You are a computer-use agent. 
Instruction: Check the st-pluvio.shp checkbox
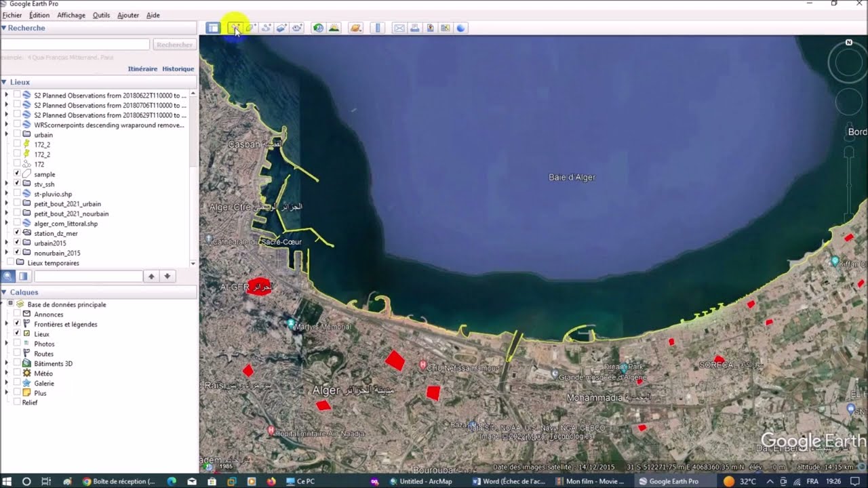click(x=17, y=194)
